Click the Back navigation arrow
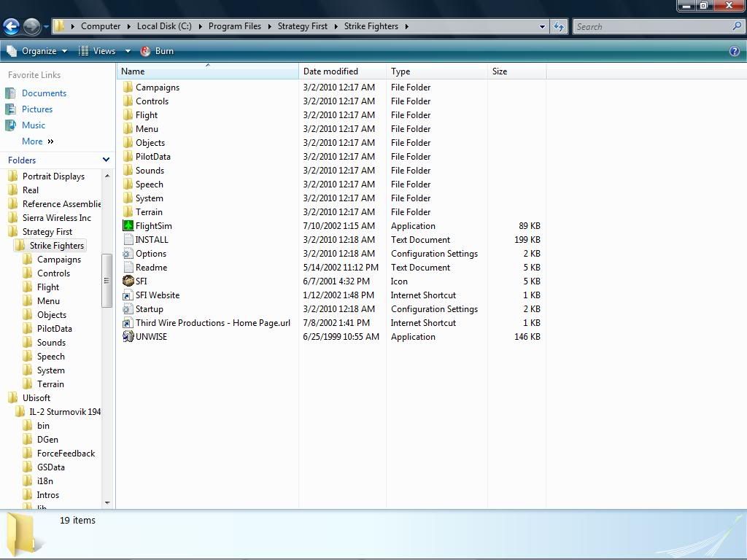This screenshot has width=747, height=560. point(12,26)
